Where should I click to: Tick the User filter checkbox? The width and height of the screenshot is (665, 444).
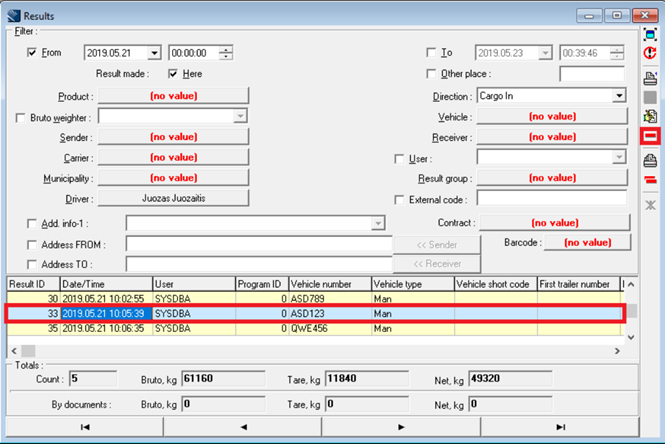coord(399,159)
